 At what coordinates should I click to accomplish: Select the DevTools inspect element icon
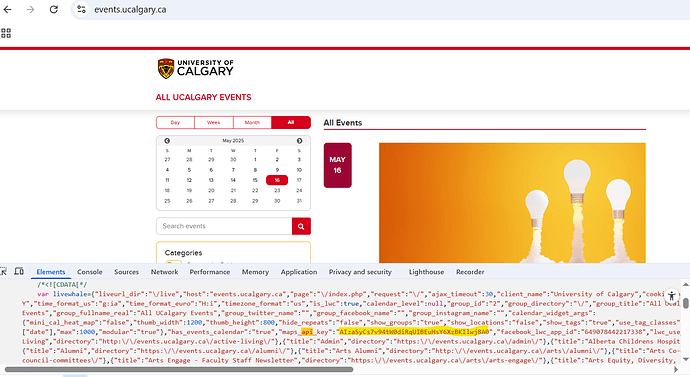click(3, 271)
